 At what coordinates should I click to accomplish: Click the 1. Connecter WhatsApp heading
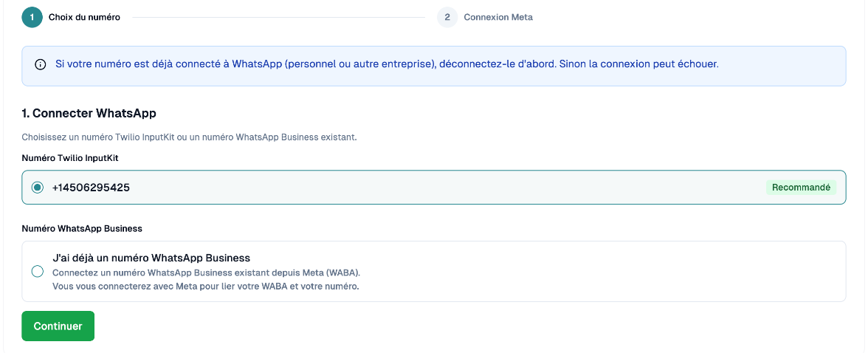click(x=89, y=114)
